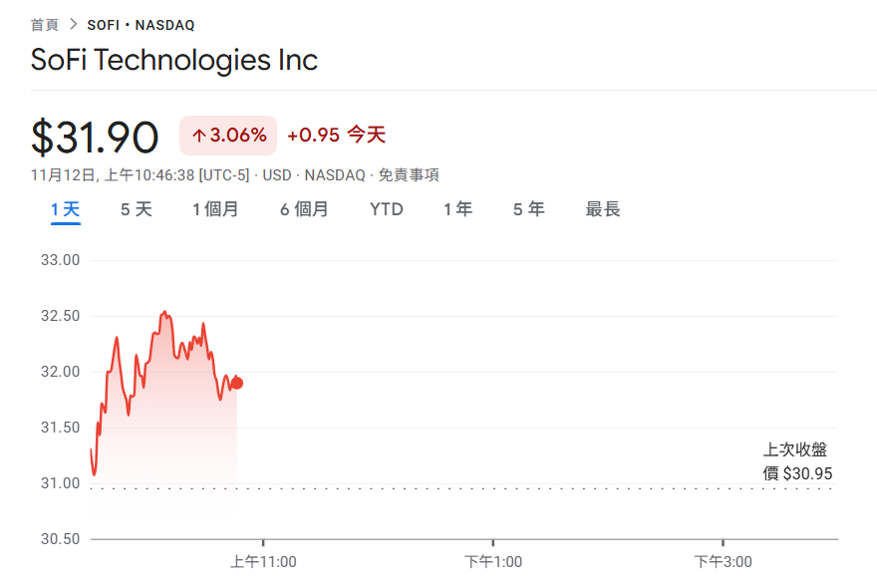Viewport: 877px width, 588px height.
Task: Click the SoFi Technologies Inc title
Action: 174,61
